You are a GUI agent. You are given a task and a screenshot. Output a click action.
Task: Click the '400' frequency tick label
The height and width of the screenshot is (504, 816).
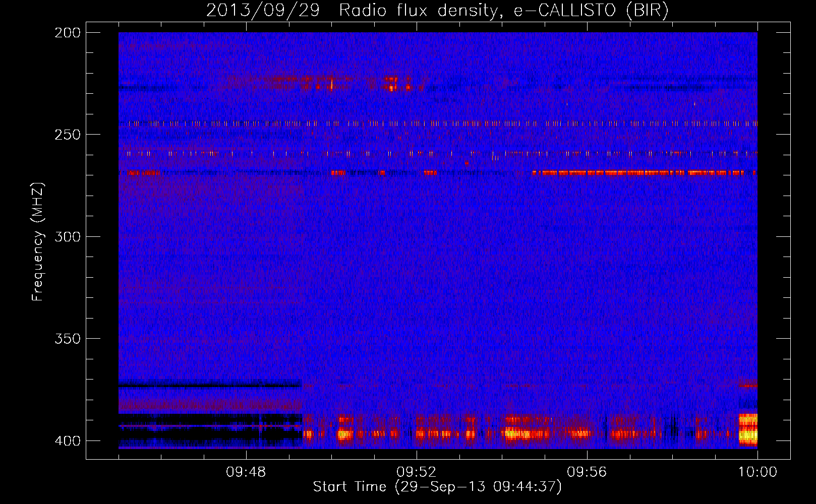[x=68, y=441]
